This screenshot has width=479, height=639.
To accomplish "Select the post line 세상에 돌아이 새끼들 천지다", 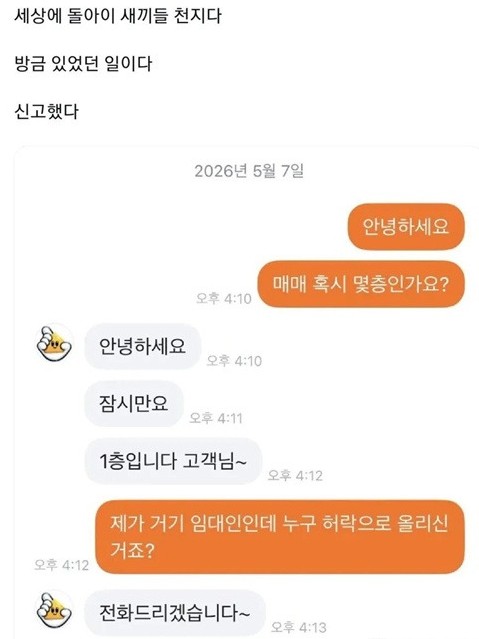I will pyautogui.click(x=118, y=16).
